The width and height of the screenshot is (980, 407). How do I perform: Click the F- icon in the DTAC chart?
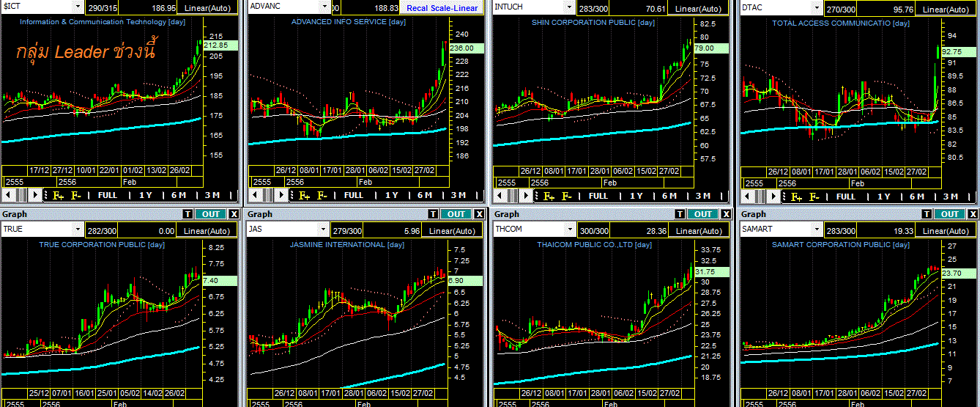click(814, 196)
